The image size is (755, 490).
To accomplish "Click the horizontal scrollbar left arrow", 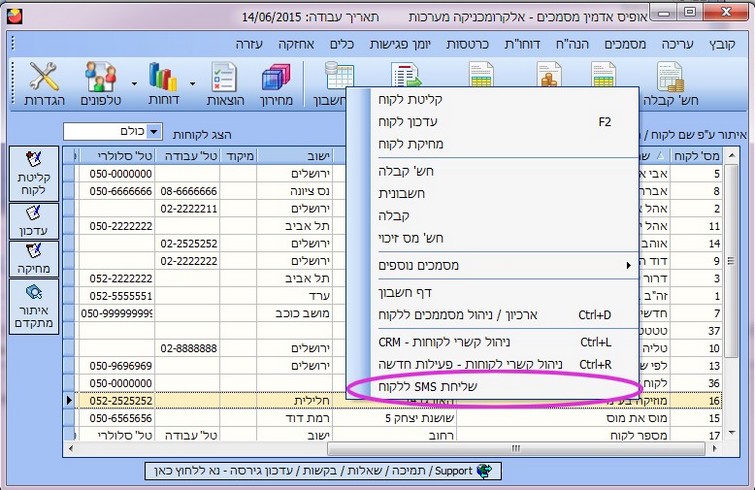I will (71, 449).
